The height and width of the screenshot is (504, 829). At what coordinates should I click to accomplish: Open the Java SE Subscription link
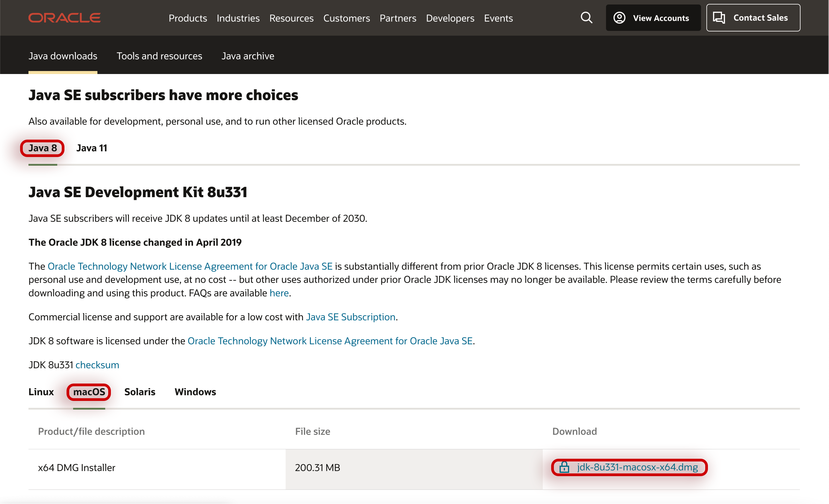pos(350,317)
